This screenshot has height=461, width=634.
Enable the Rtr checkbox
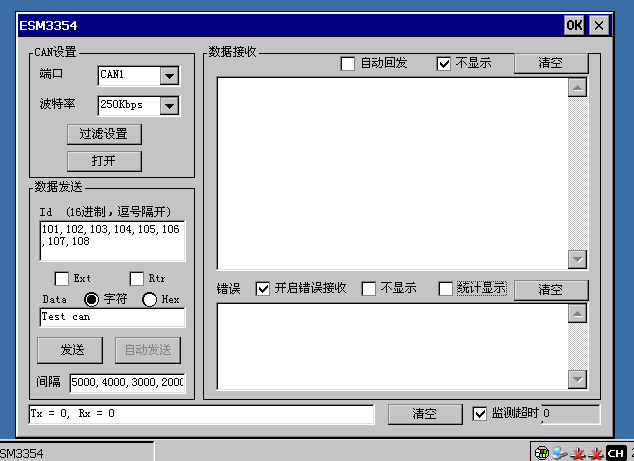click(137, 279)
